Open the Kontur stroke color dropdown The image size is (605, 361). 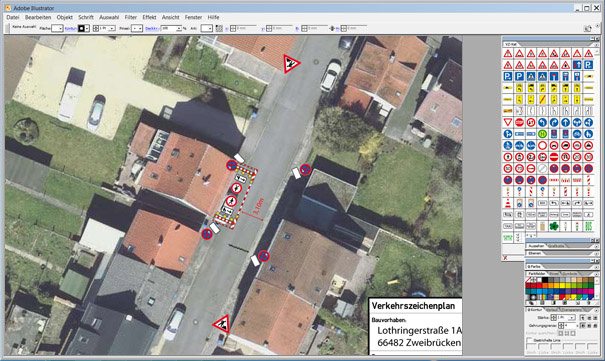click(87, 28)
